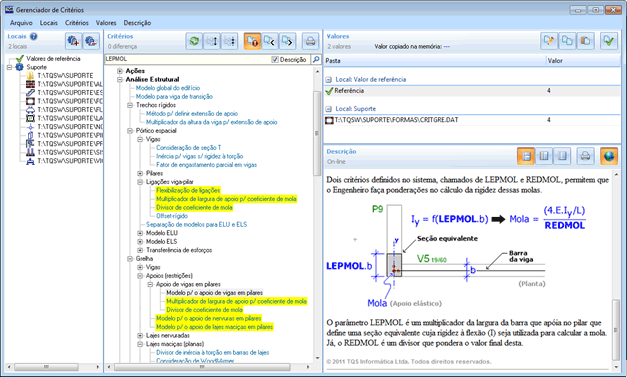The width and height of the screenshot is (627, 377).
Task: Click the CRITGRE.DAT file row icon
Action: point(329,120)
